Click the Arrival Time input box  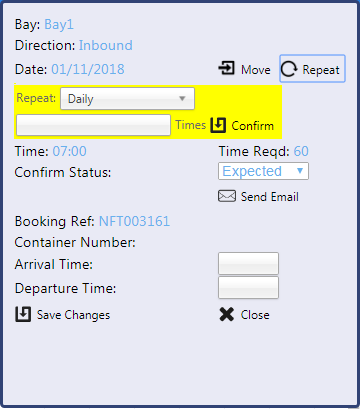click(x=248, y=263)
